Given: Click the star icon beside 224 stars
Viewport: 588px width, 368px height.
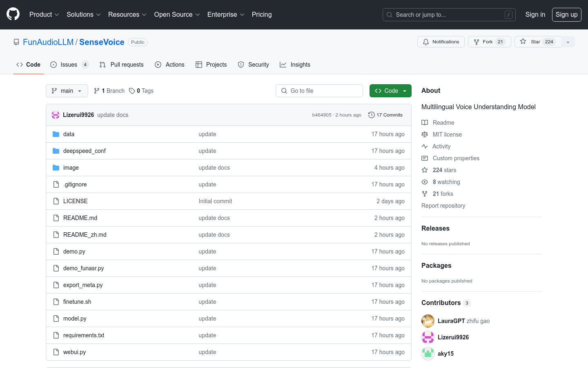Looking at the screenshot, I should tap(425, 170).
